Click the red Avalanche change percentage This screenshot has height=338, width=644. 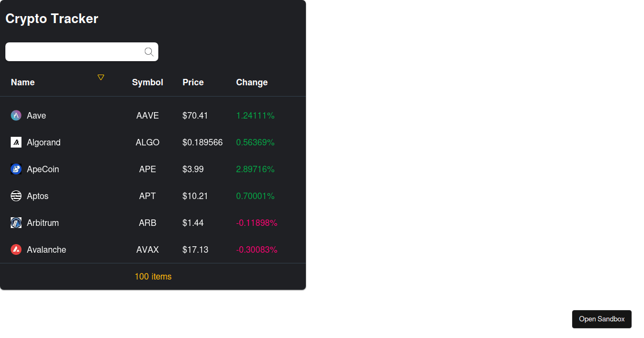click(x=257, y=249)
